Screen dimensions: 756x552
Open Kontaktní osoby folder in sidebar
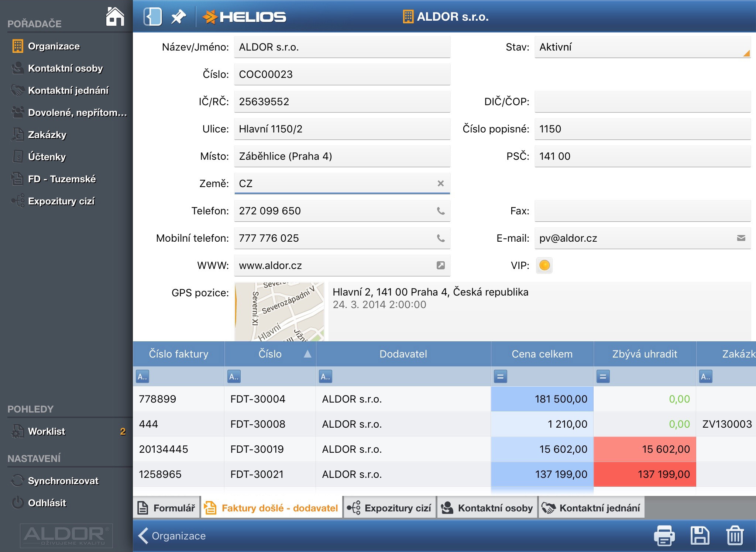tap(66, 68)
